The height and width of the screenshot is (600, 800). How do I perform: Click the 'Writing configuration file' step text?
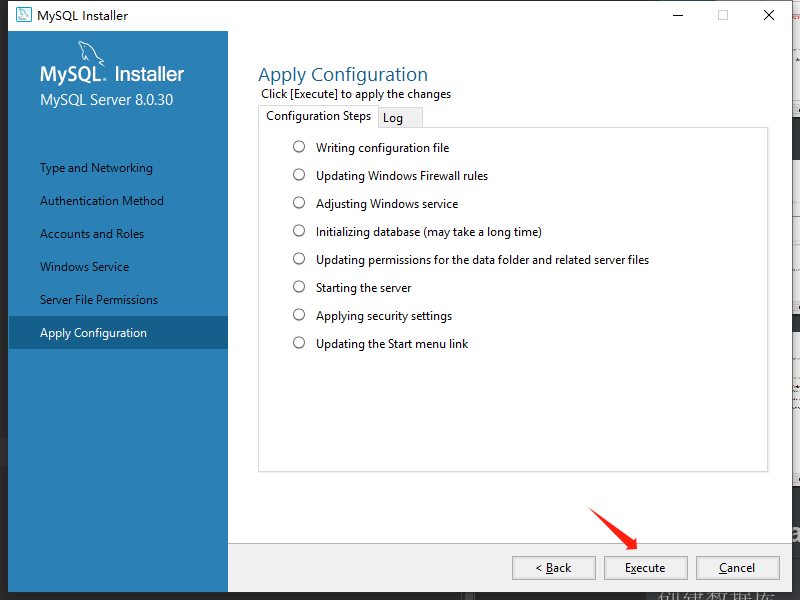tap(383, 148)
